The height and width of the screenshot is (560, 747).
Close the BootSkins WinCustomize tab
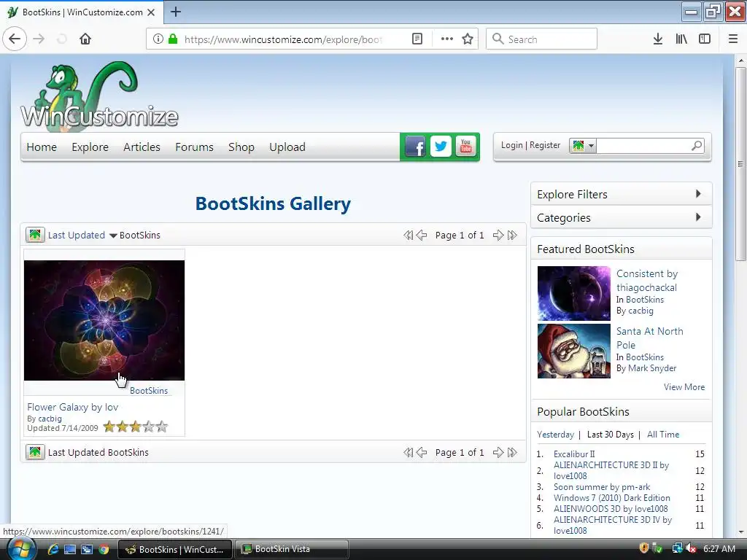tap(151, 12)
